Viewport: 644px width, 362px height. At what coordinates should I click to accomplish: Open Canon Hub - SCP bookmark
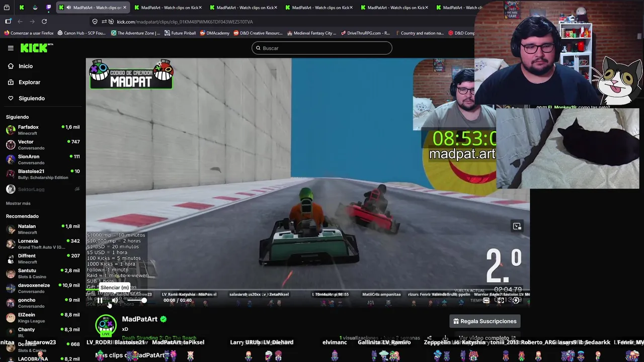[x=82, y=33]
